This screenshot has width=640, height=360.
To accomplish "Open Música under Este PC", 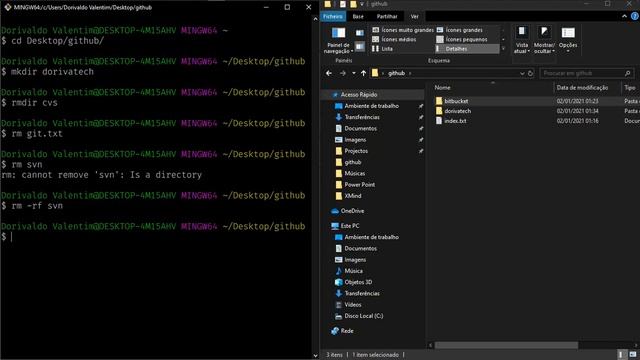I will tap(353, 271).
